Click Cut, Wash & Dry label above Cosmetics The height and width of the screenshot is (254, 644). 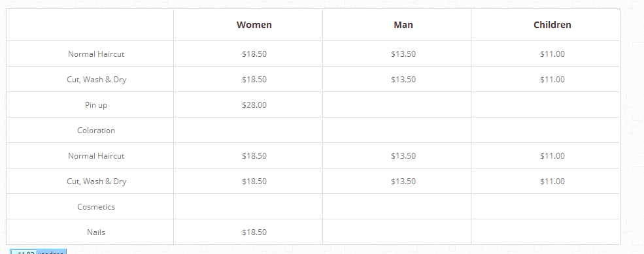pos(96,182)
